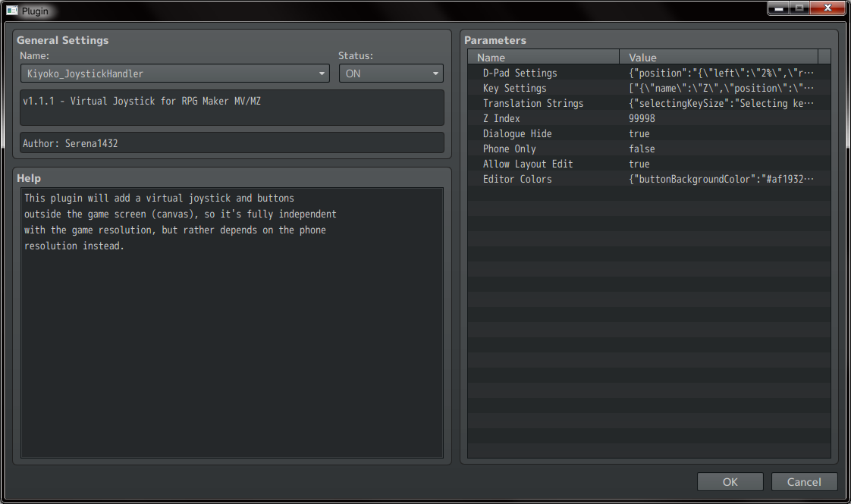
Task: Open the plugin Name dropdown
Action: [174, 74]
